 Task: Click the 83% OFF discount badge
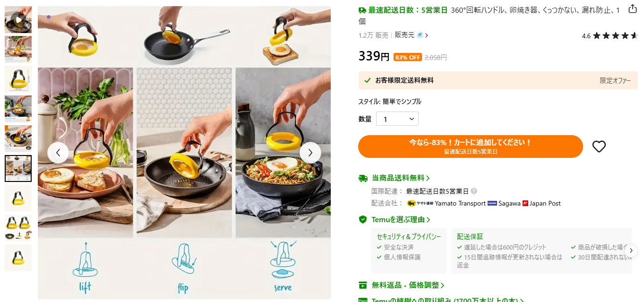point(407,57)
